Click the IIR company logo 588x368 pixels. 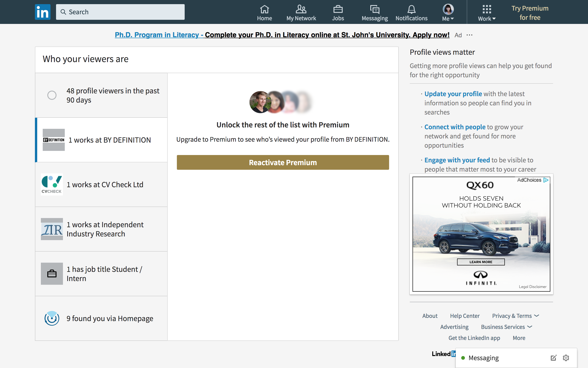(52, 229)
